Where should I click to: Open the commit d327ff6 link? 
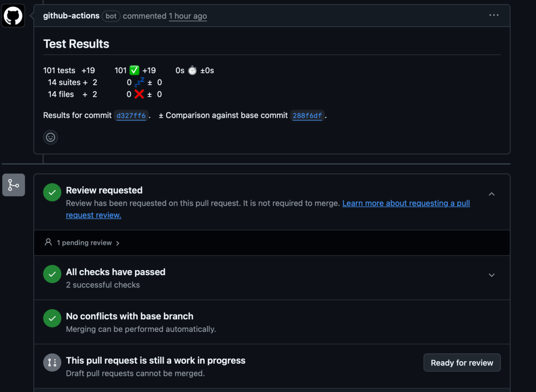[x=131, y=116]
